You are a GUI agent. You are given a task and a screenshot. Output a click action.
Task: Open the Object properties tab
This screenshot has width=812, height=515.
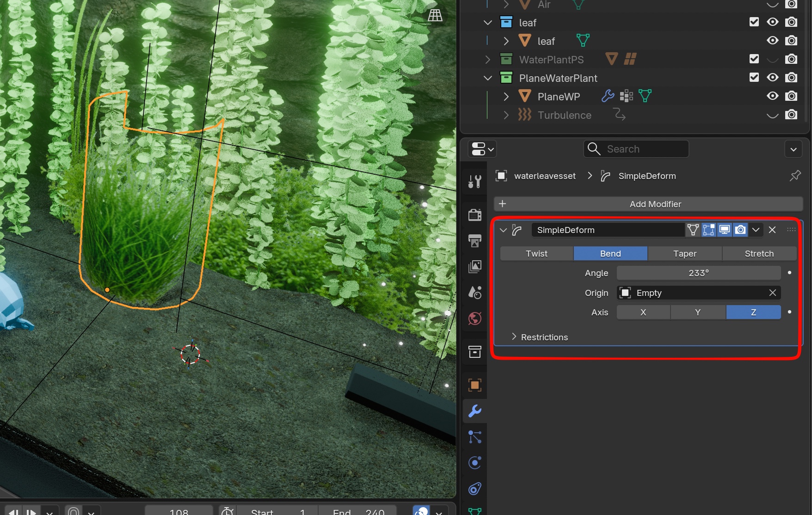(x=474, y=385)
